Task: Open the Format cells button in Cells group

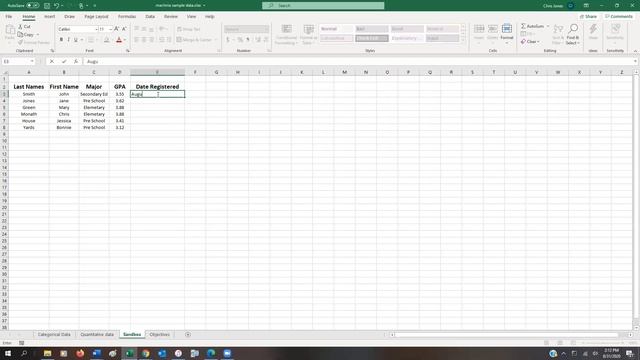Action: click(507, 33)
